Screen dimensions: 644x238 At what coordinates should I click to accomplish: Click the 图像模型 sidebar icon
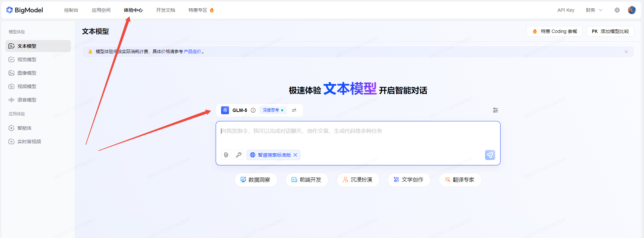[x=11, y=73]
